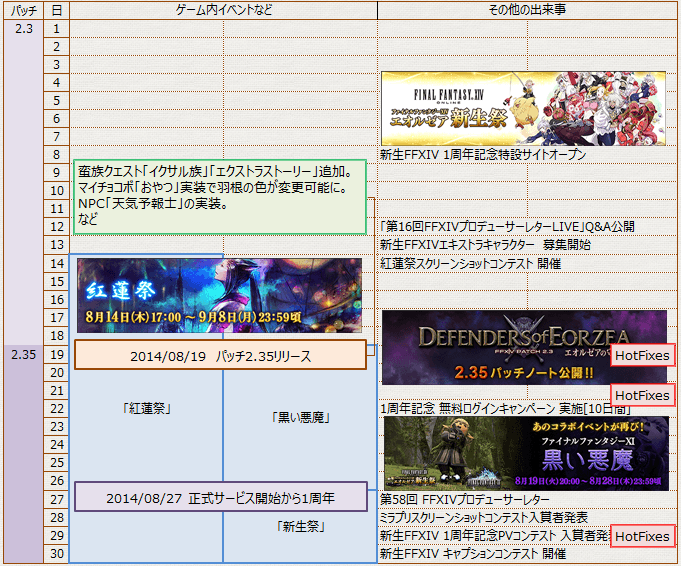Viewport: 681px width, 566px height.
Task: Click the パッチ column header
Action: pyautogui.click(x=24, y=10)
